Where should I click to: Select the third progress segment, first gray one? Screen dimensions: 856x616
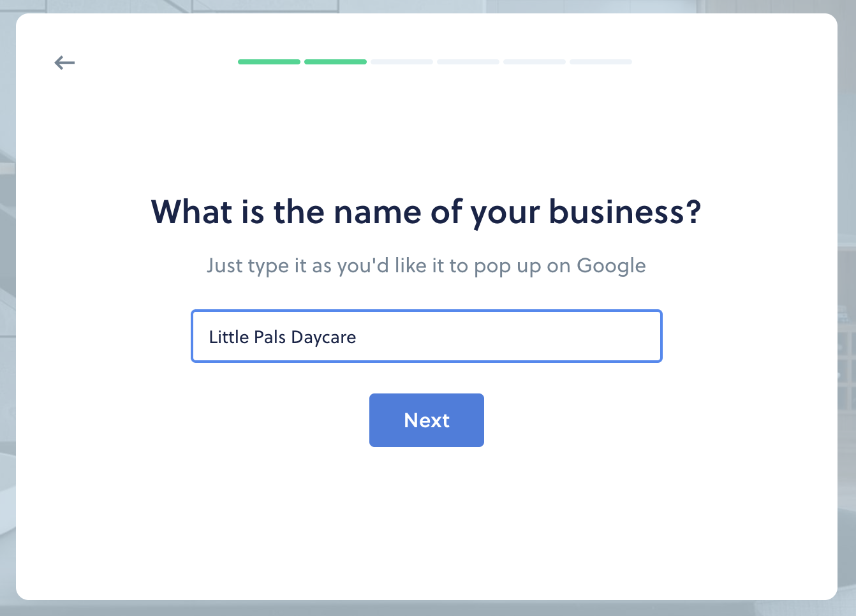402,62
